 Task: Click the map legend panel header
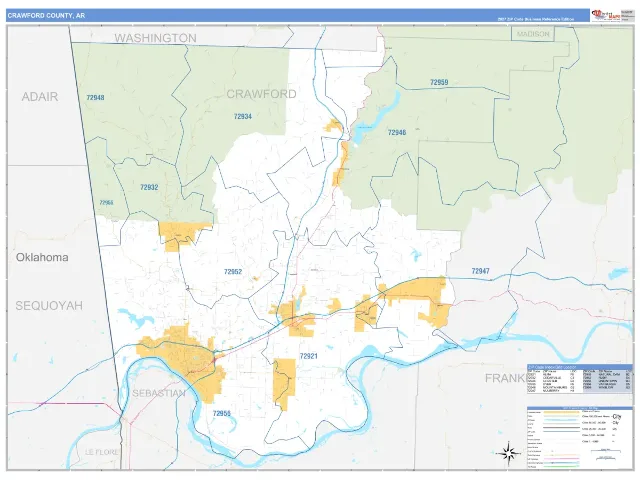tap(579, 407)
